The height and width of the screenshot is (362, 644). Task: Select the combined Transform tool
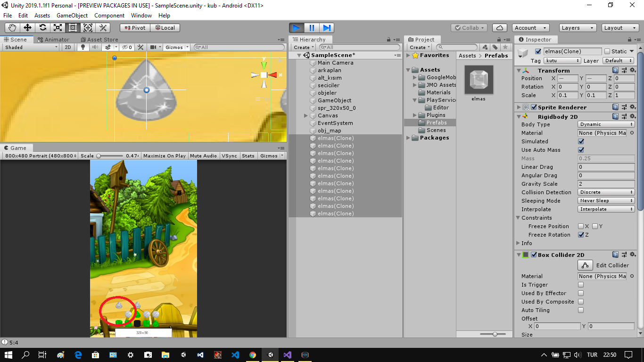coord(88,28)
